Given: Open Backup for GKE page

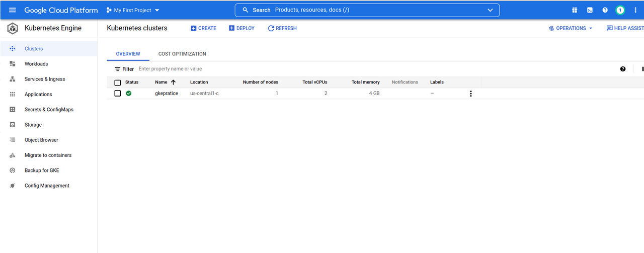Looking at the screenshot, I should 42,171.
